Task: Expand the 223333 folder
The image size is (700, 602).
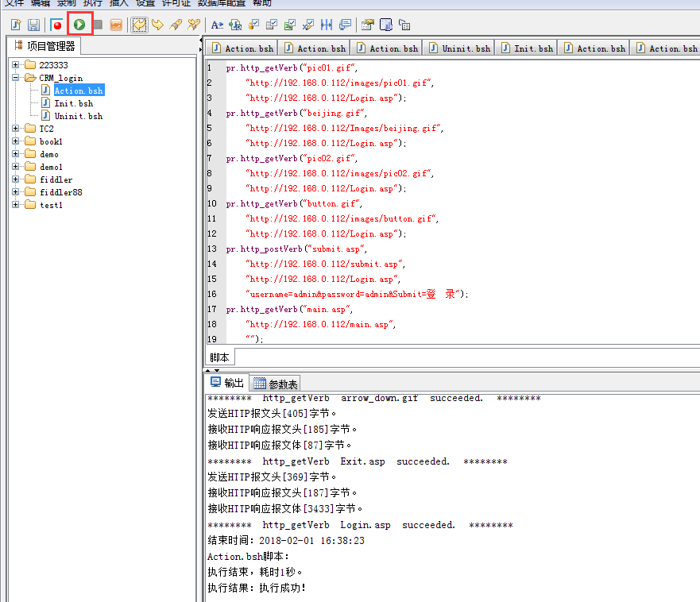Action: [17, 64]
